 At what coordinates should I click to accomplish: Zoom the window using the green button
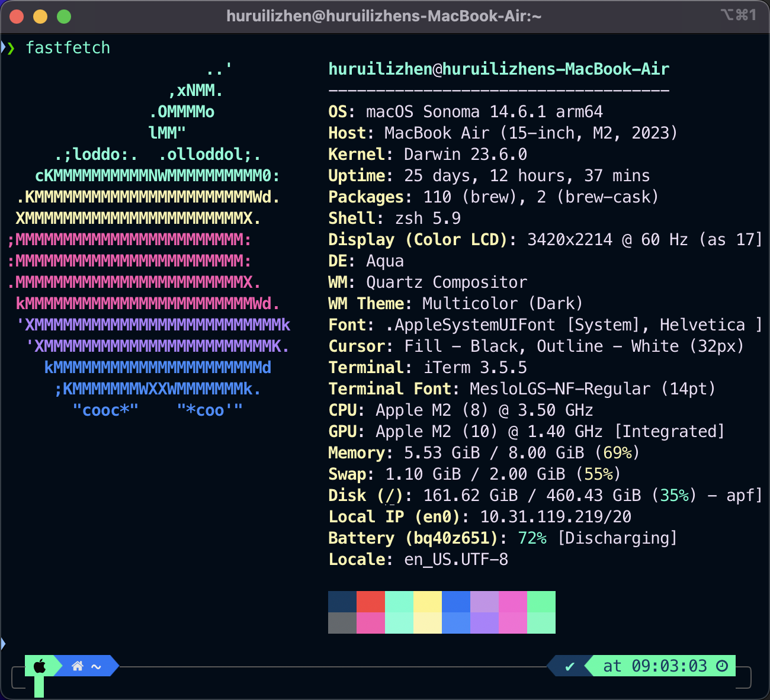pos(64,17)
